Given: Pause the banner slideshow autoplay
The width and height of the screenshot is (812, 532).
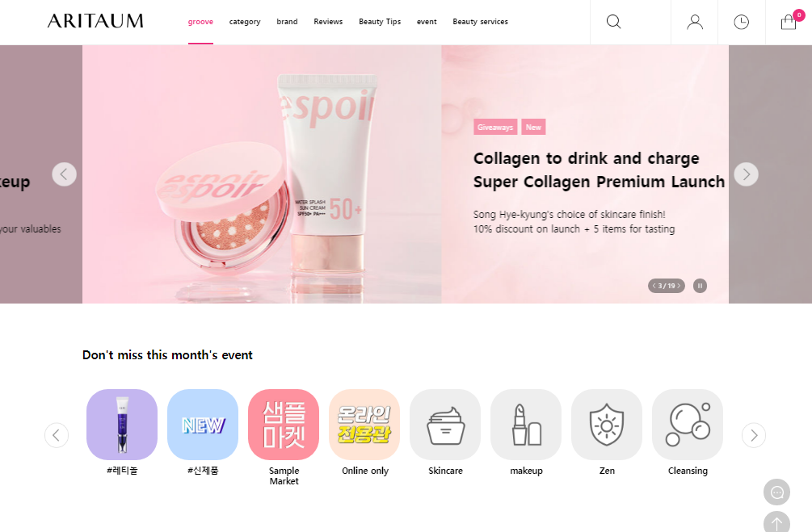Looking at the screenshot, I should (x=701, y=286).
